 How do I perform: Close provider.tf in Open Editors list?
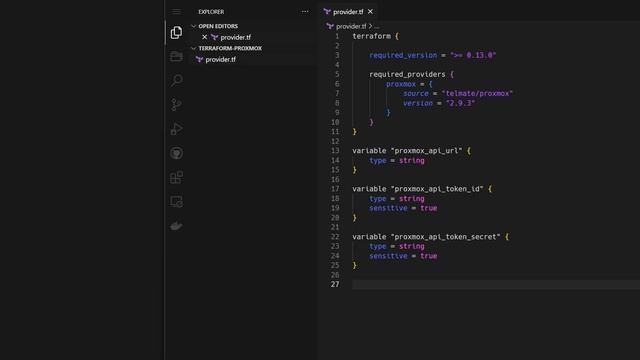click(204, 37)
